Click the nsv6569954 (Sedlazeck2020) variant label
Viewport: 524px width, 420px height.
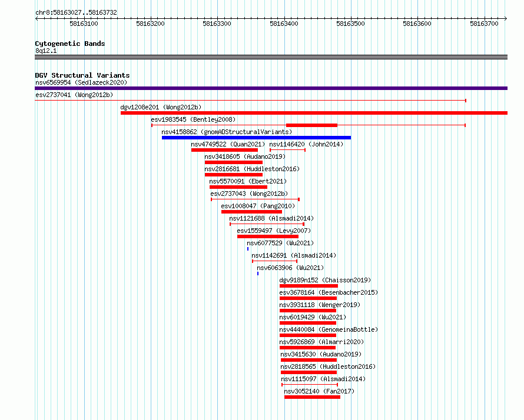(81, 82)
